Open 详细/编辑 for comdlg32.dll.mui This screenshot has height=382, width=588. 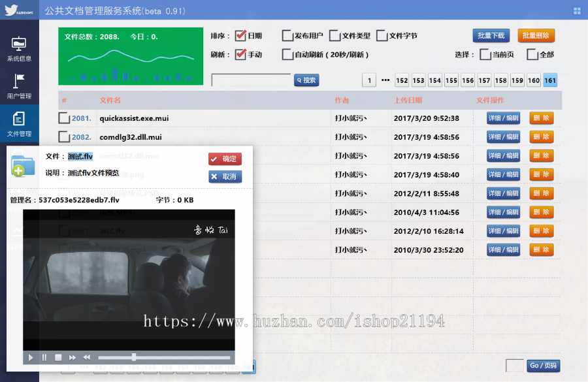coord(503,137)
